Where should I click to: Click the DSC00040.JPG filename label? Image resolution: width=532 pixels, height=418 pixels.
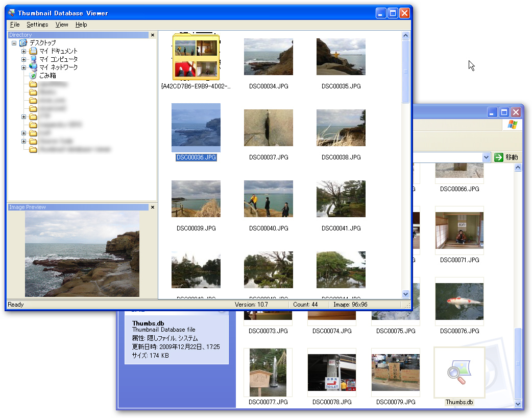269,228
